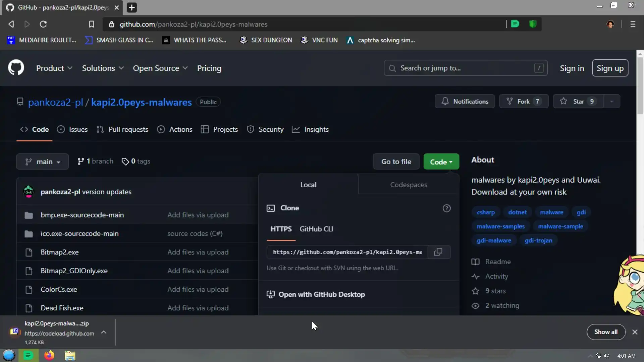
Task: Expand the download item chevron menu
Action: pyautogui.click(x=104, y=332)
